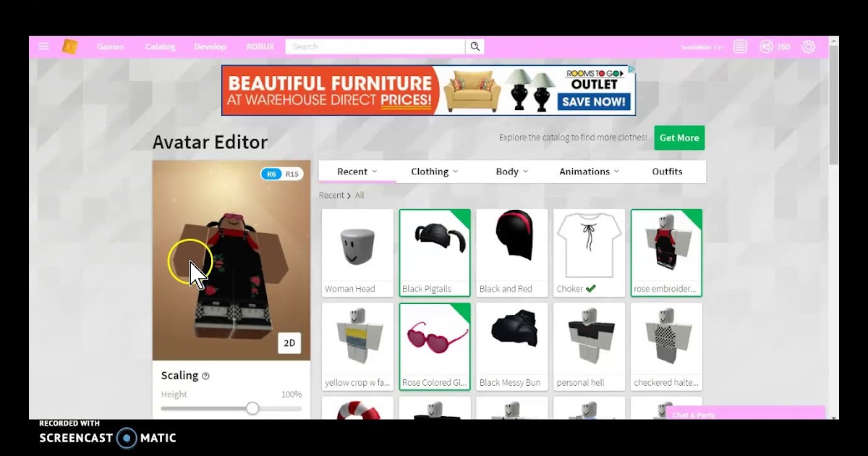
Task: Select the personal hell clothing item
Action: tap(590, 347)
